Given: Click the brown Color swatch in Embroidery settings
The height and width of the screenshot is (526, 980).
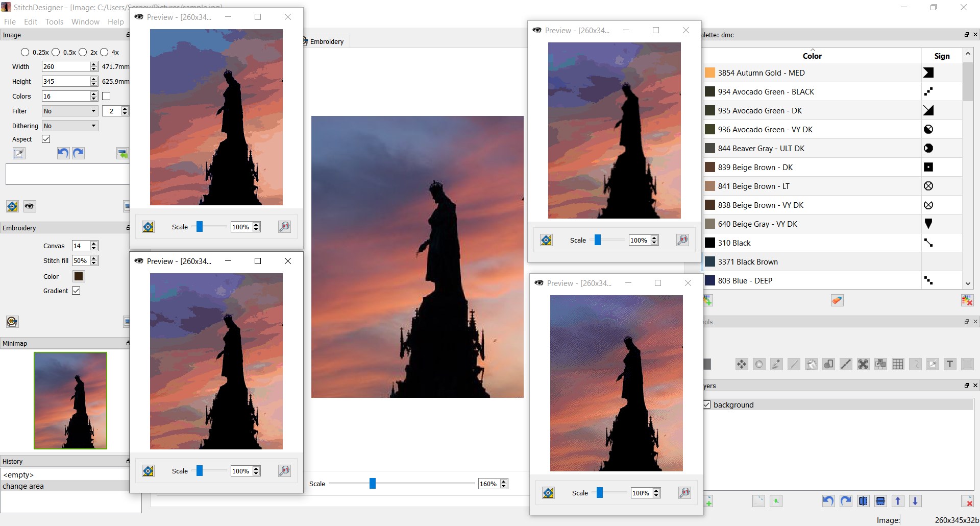Looking at the screenshot, I should (79, 276).
